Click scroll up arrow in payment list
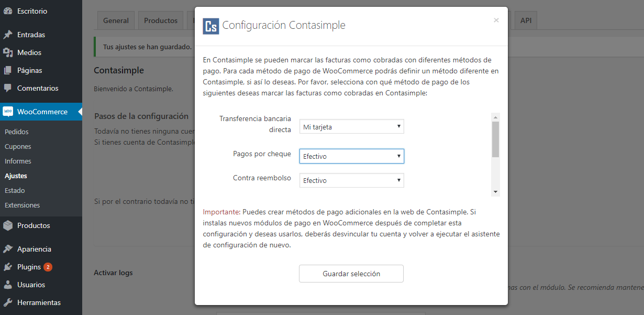This screenshot has width=644, height=315. 495,117
